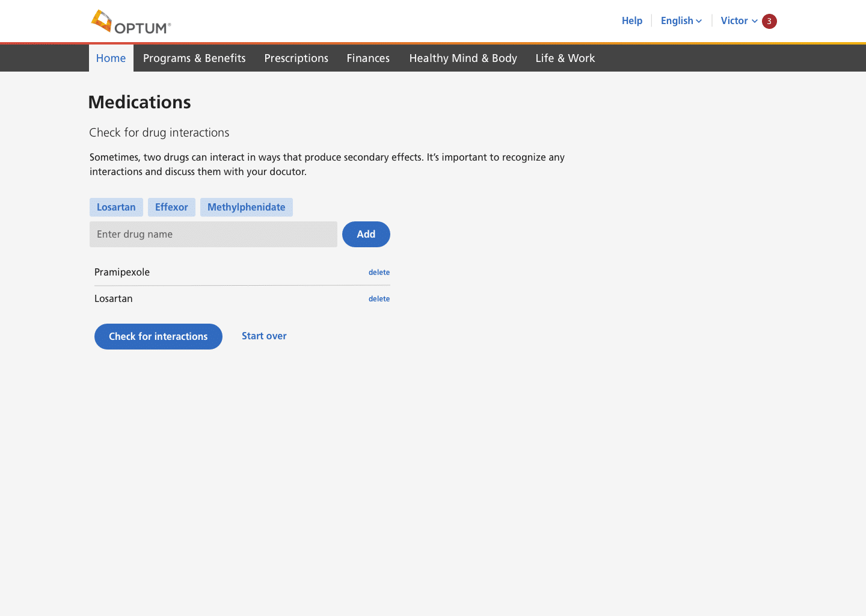Screen dimensions: 866x616
Task: Click the Start over link
Action: pyautogui.click(x=264, y=336)
